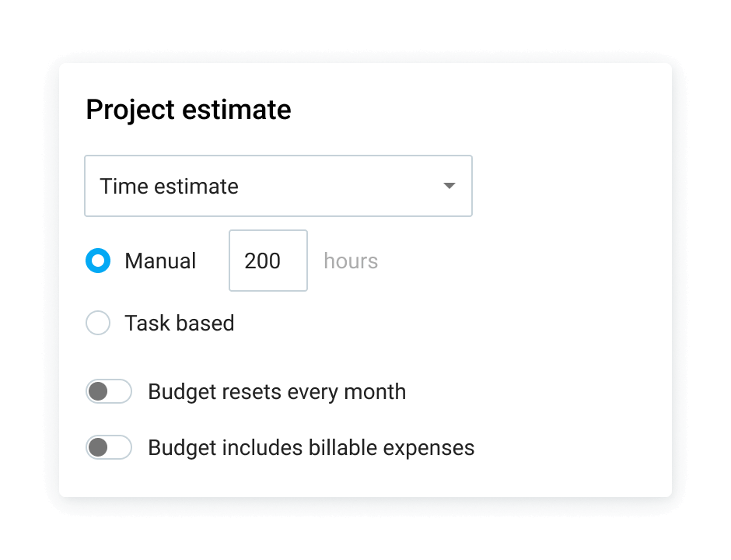Click the Budget resets every month label

pyautogui.click(x=277, y=391)
